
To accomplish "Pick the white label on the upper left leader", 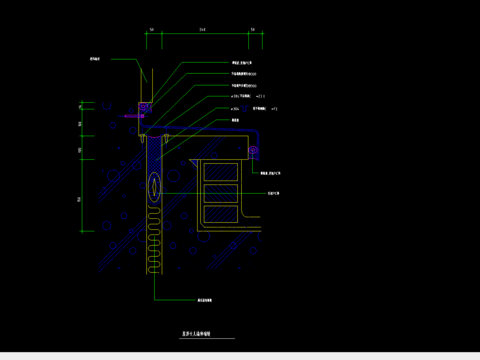I will pos(95,59).
